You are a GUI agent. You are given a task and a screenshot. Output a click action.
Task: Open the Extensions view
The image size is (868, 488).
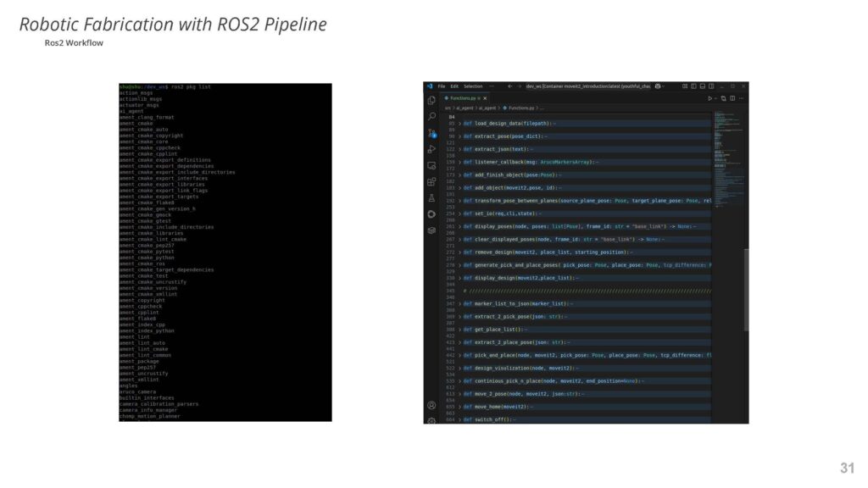click(x=431, y=181)
